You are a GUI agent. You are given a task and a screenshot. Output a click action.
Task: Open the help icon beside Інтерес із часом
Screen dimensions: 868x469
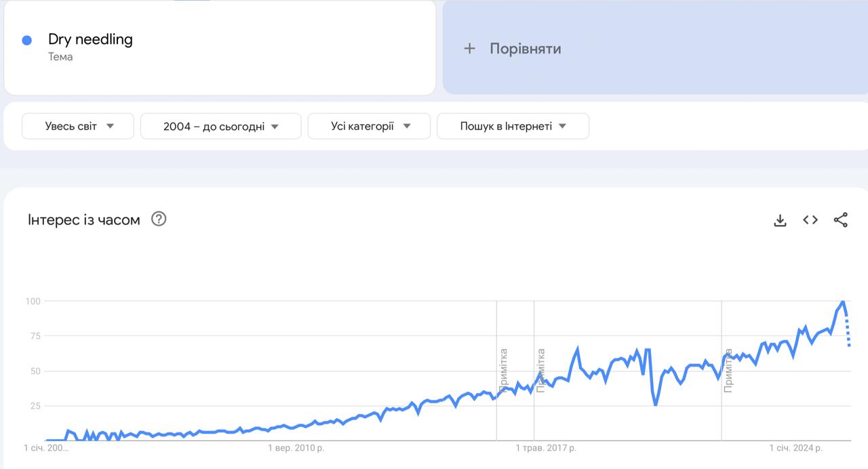[159, 219]
